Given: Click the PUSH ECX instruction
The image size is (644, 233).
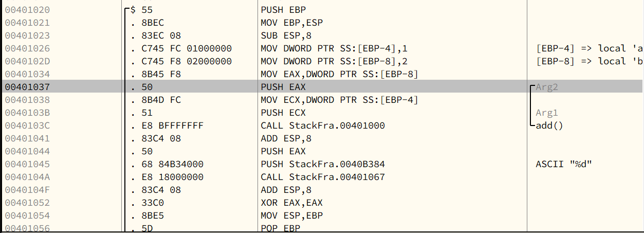Looking at the screenshot, I should point(283,113).
